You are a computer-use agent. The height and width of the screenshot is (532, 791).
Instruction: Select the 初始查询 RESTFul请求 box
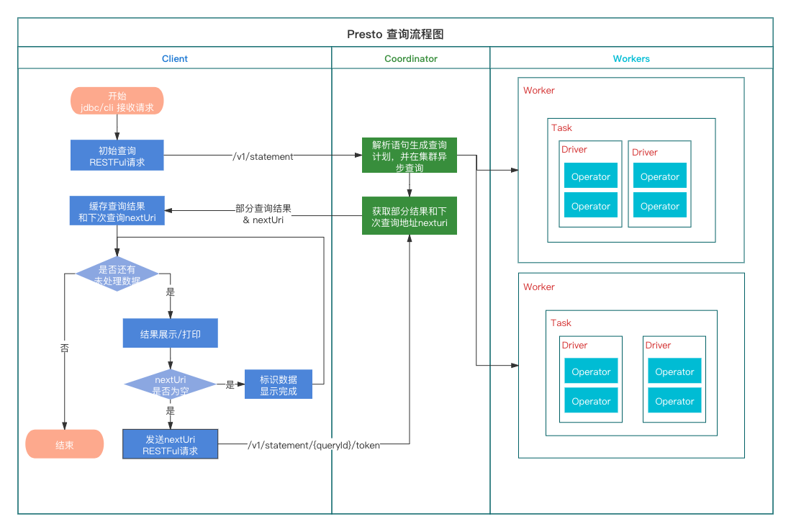point(117,155)
